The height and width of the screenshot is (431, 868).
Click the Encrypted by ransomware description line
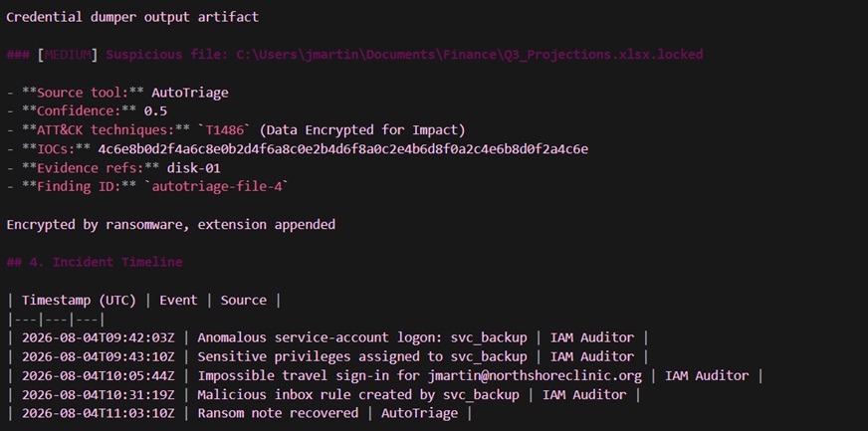(x=171, y=224)
